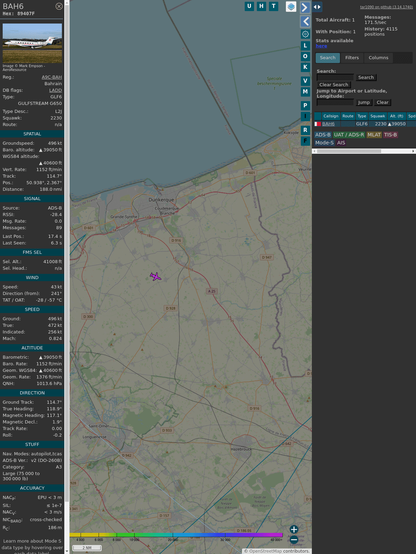Click the R button on the map

(305, 130)
